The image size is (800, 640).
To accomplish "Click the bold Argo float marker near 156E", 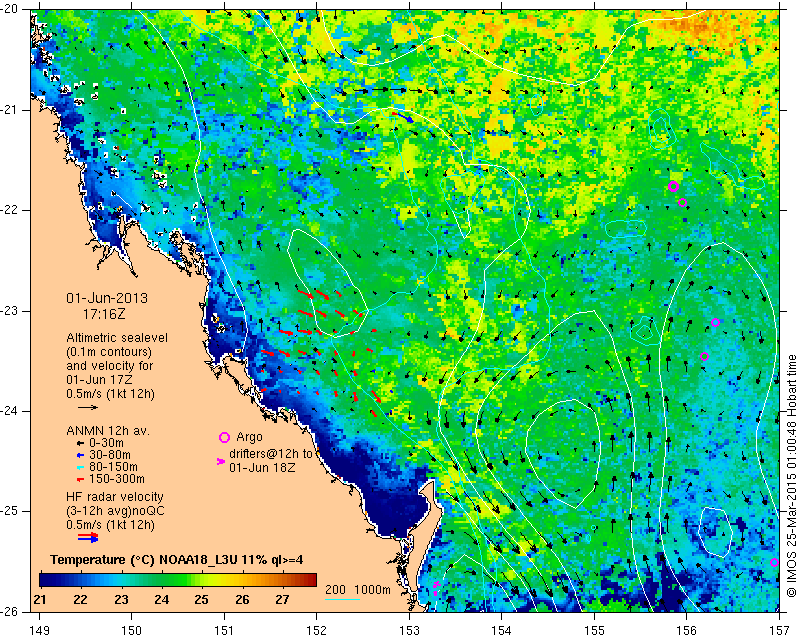I will click(x=673, y=186).
